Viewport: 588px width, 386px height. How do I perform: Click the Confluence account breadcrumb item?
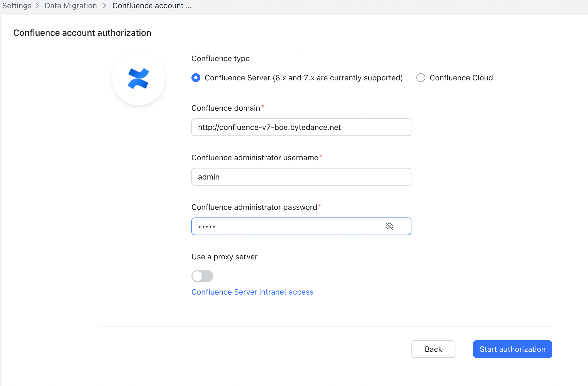(x=152, y=6)
